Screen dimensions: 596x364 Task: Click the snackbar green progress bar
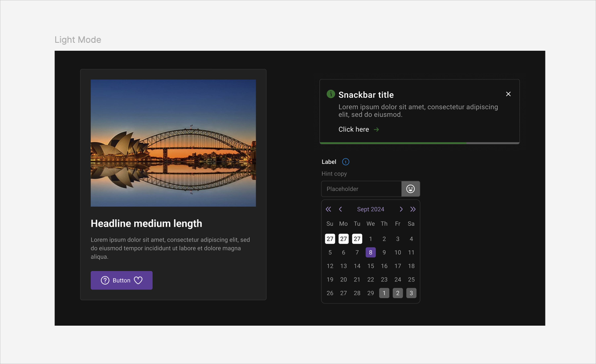(393, 143)
